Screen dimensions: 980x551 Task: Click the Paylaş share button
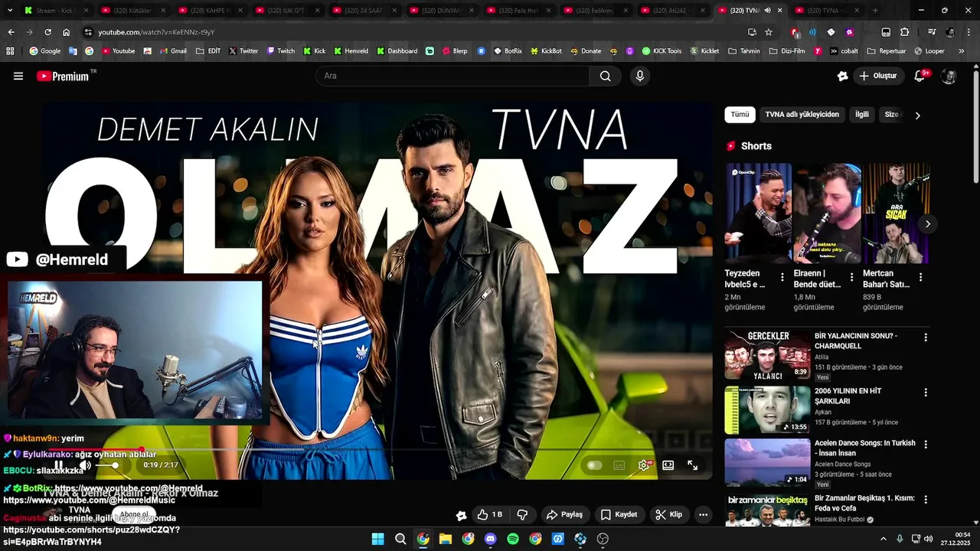[x=564, y=515]
